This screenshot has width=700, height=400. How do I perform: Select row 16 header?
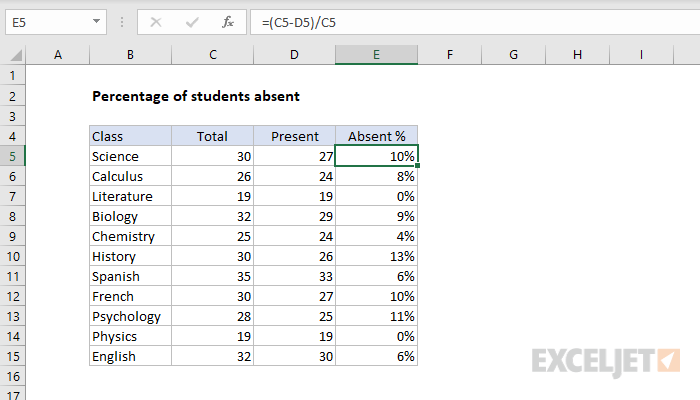tap(12, 376)
